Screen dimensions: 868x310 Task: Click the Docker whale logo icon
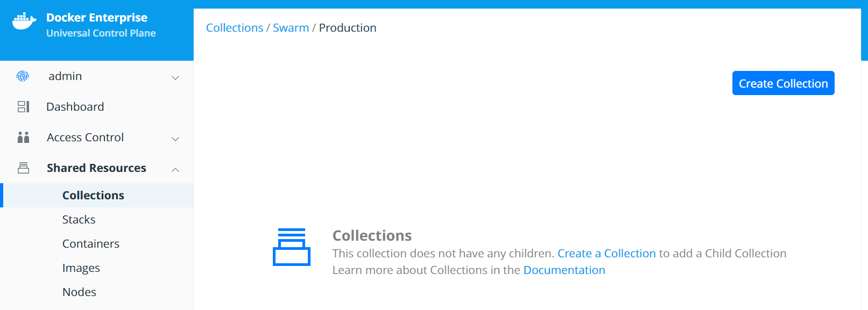coord(24,21)
